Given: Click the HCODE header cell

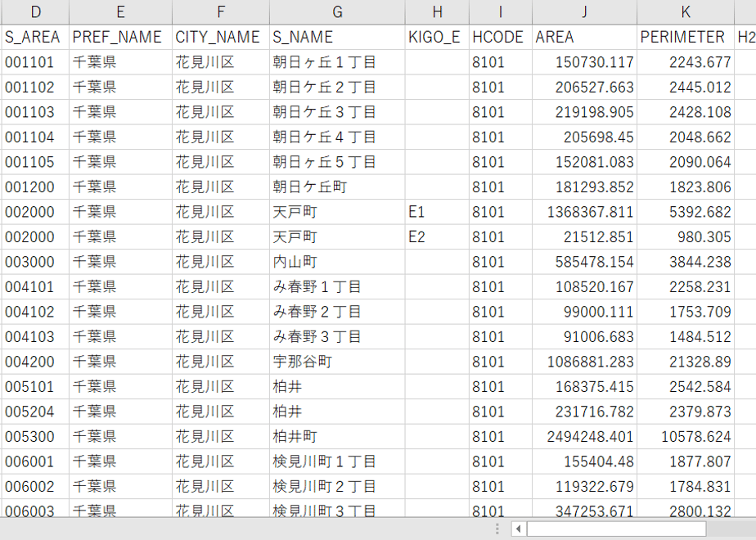Looking at the screenshot, I should point(501,37).
